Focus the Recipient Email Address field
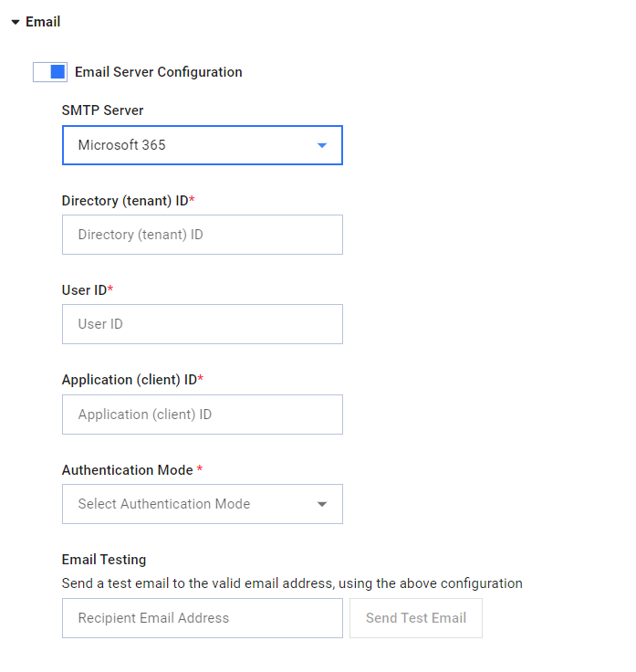636x672 pixels. 203,618
